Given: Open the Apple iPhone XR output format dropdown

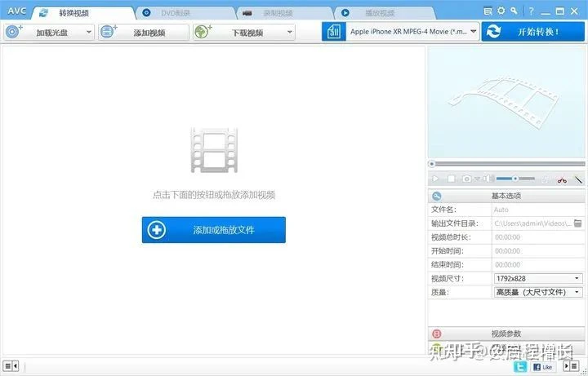Looking at the screenshot, I should pos(413,32).
